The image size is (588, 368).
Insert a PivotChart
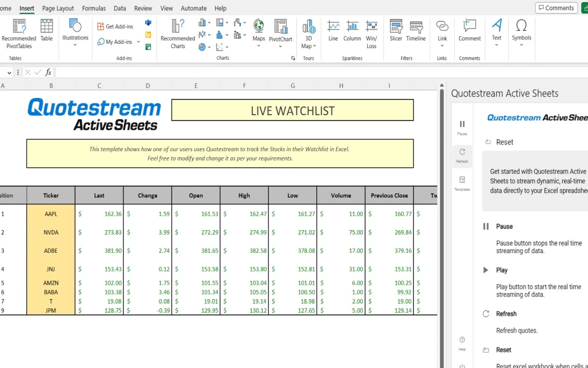pos(280,34)
